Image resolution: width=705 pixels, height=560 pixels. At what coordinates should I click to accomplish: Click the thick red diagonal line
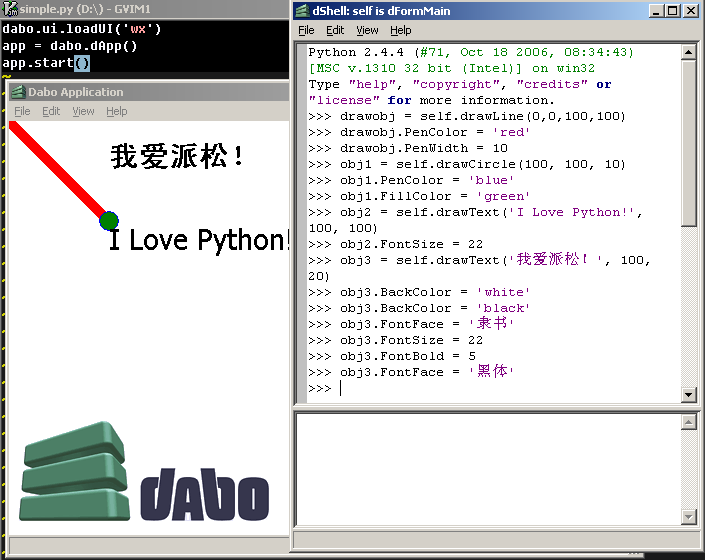pos(58,171)
